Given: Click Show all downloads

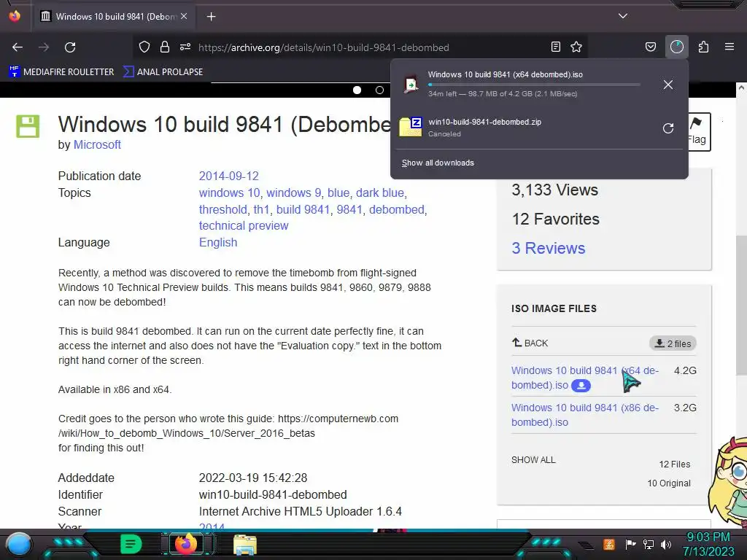Looking at the screenshot, I should pyautogui.click(x=438, y=163).
